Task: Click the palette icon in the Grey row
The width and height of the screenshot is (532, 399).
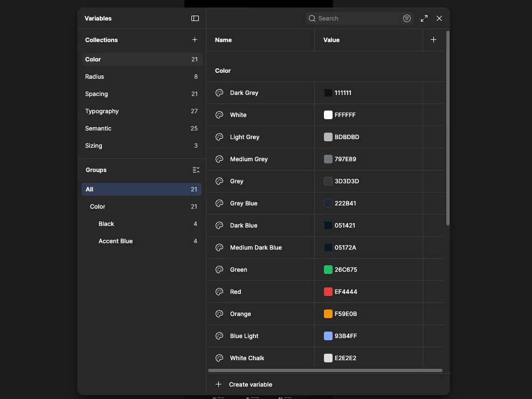Action: 219,181
